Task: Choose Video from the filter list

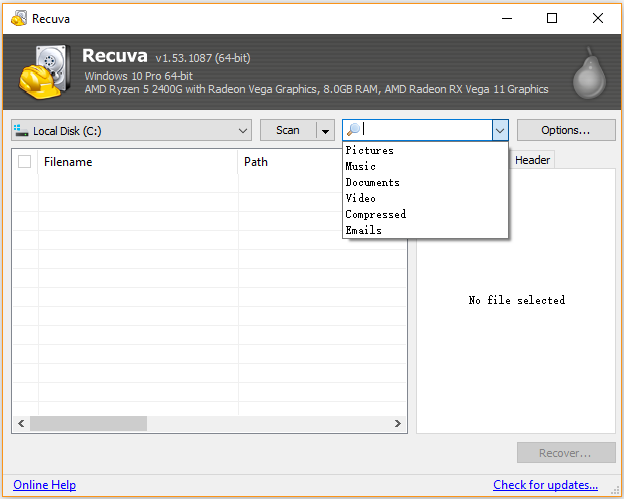Action: tap(425, 198)
